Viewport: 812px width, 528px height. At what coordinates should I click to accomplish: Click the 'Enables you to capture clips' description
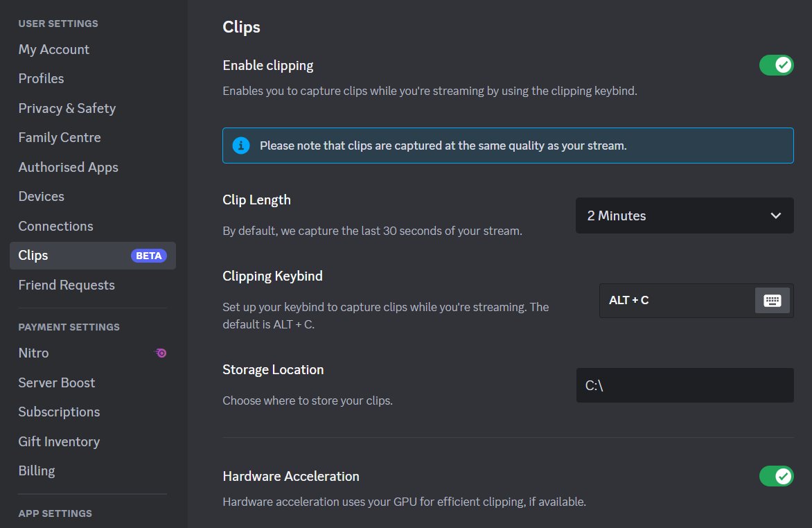(430, 91)
